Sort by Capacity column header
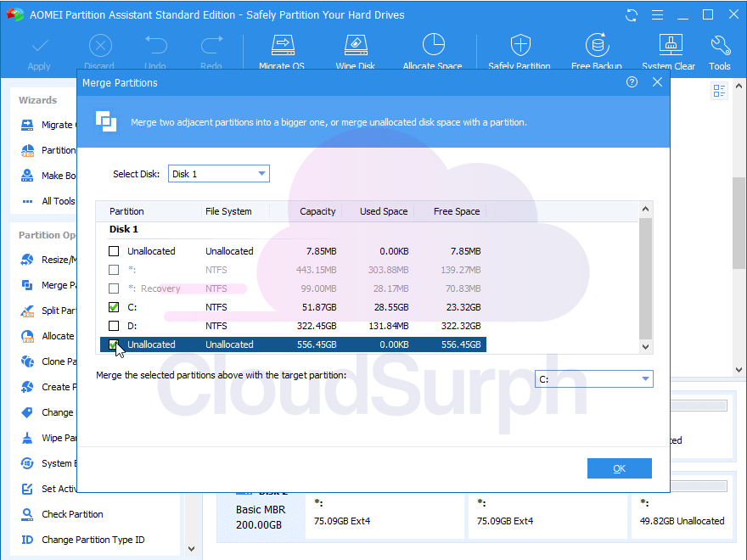The height and width of the screenshot is (560, 747). click(x=317, y=211)
